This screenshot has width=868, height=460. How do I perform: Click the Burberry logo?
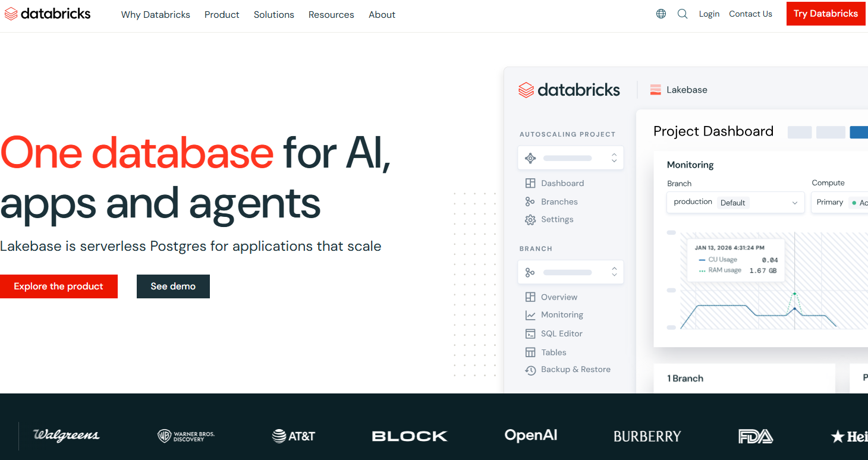point(647,437)
